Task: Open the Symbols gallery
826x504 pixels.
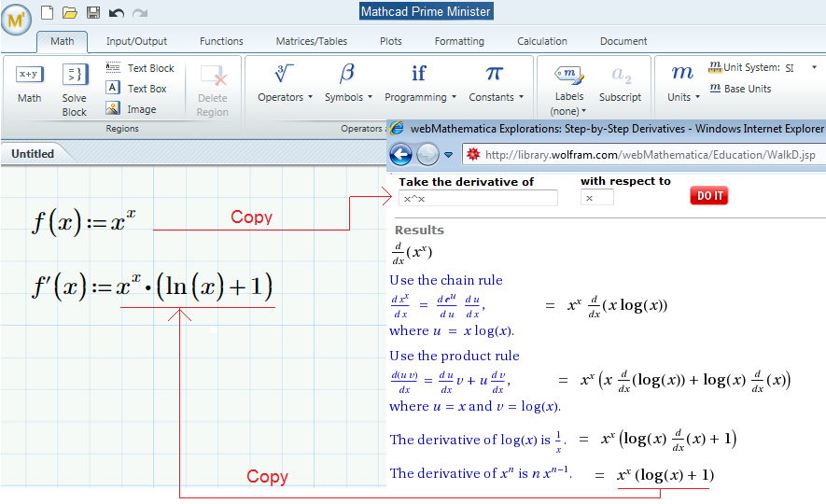Action: coord(348,84)
